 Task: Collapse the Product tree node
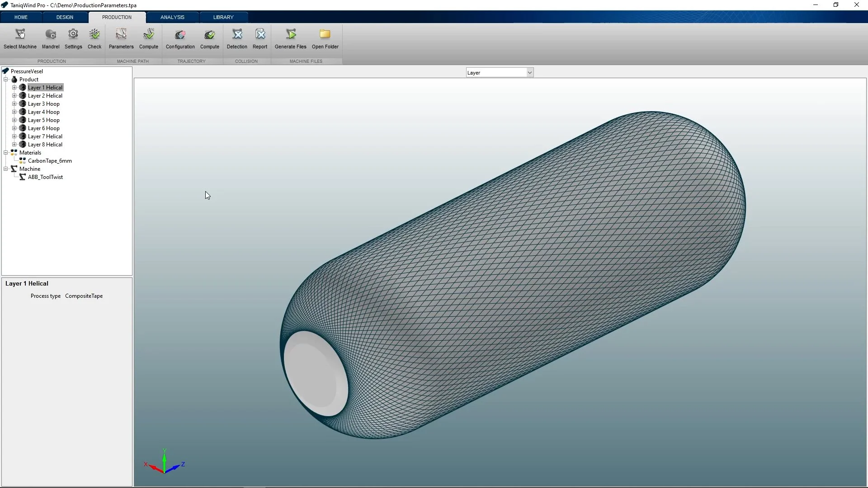click(6, 80)
